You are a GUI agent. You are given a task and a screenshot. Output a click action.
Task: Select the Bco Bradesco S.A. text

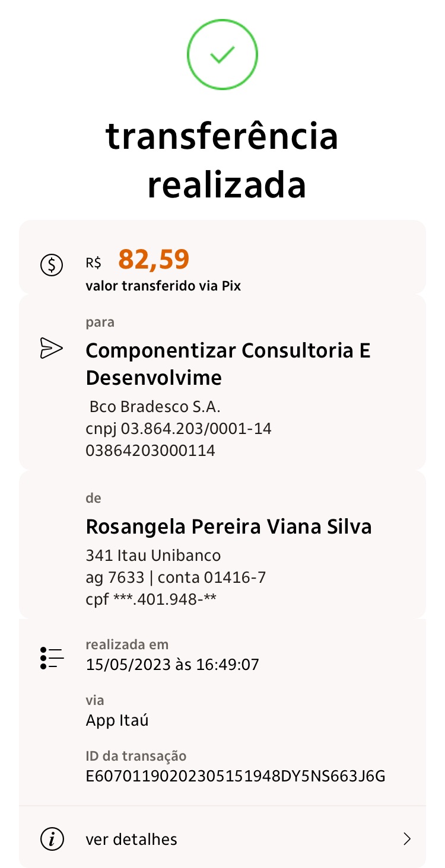154,407
